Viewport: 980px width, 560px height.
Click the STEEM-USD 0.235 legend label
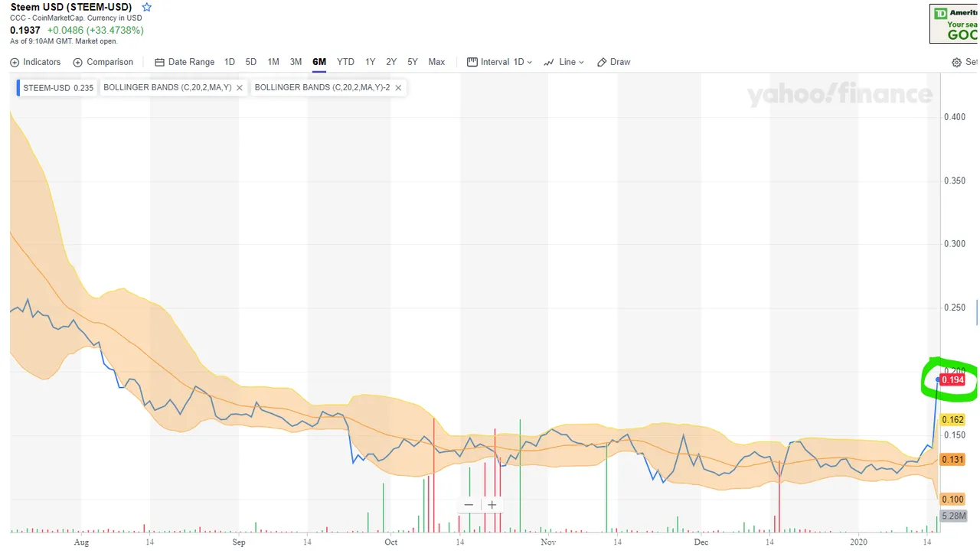pos(58,88)
